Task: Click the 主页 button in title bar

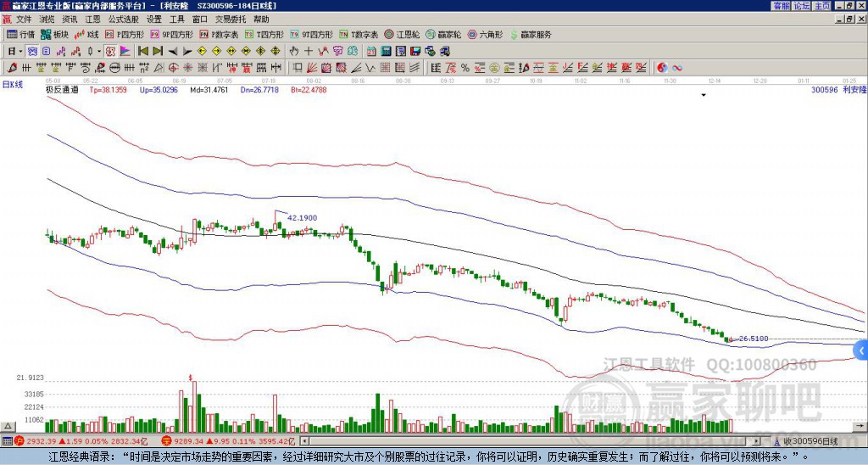Action: pyautogui.click(x=822, y=6)
